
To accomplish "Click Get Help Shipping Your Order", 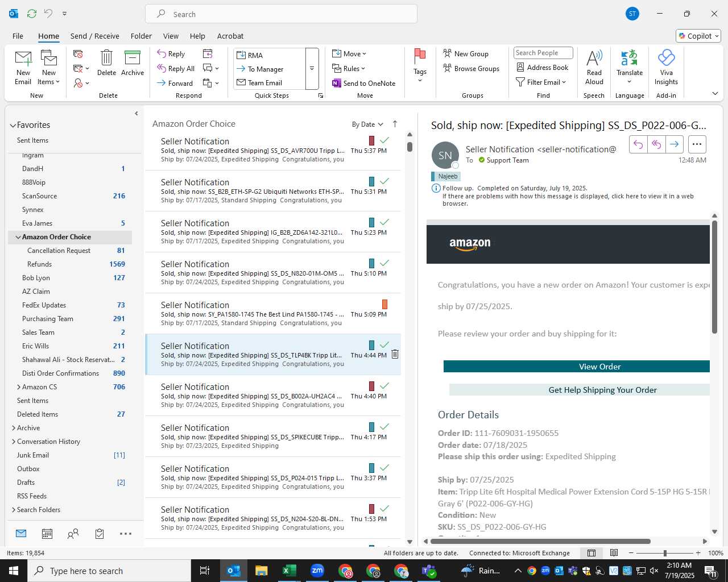I will pos(580,390).
